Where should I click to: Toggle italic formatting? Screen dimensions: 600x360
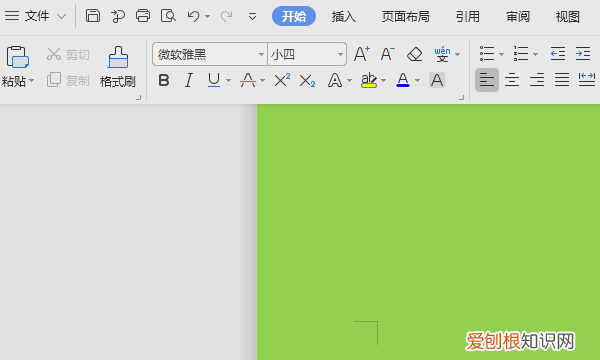click(188, 80)
